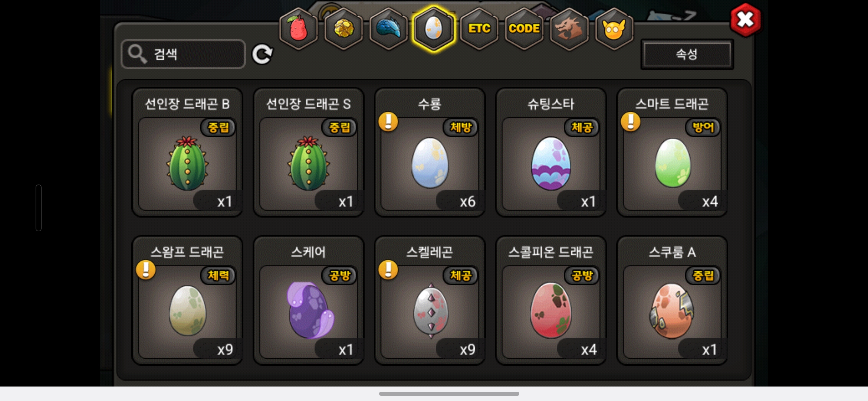Screen dimensions: 868x401
Task: Close the inventory with red X
Action: [x=745, y=20]
